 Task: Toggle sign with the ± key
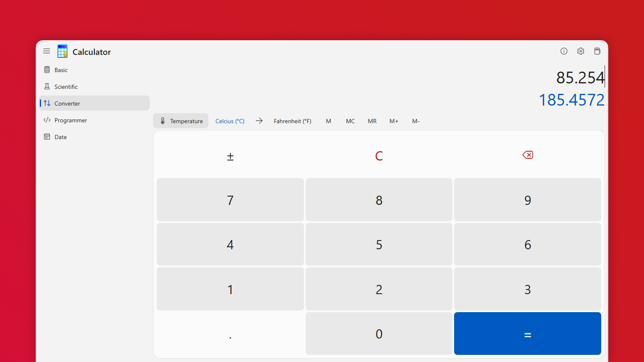[230, 155]
